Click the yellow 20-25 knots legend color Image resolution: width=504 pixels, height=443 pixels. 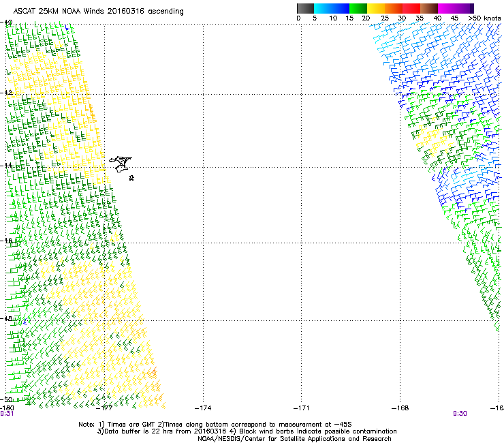point(376,8)
